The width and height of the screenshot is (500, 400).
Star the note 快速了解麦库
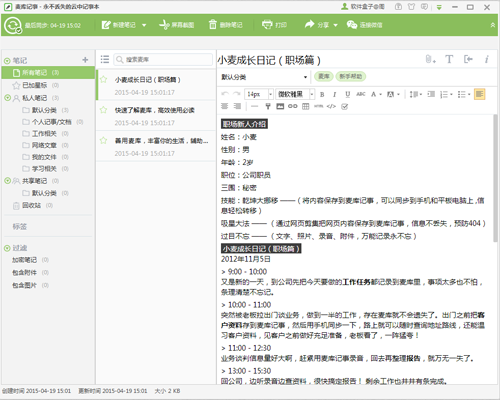tap(104, 110)
